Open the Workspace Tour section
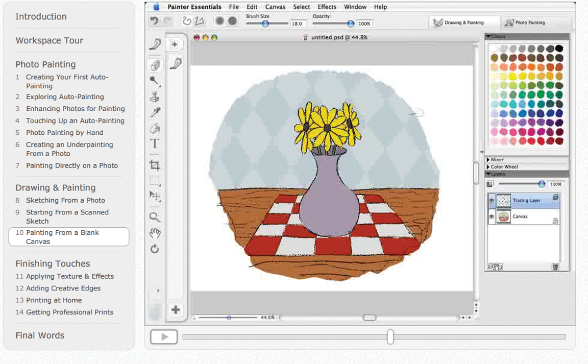588x364 pixels. pos(49,40)
